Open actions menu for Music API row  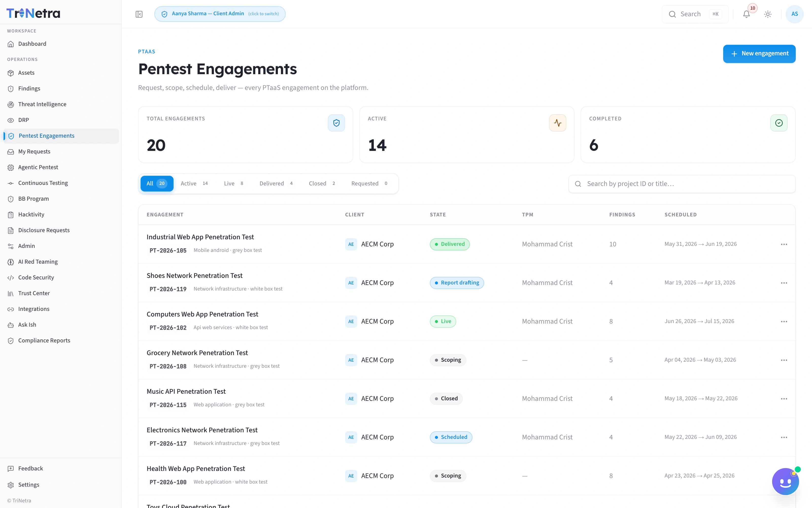[x=784, y=399]
